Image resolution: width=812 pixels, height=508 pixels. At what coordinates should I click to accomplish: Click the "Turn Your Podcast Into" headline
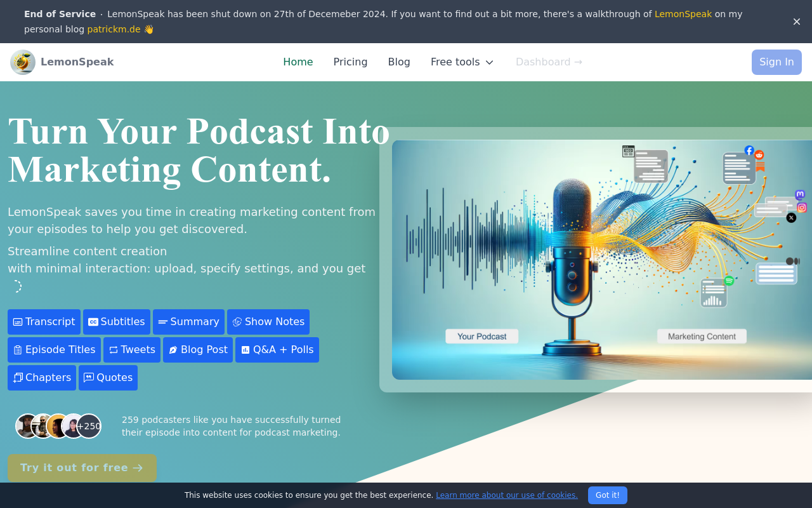point(199,131)
